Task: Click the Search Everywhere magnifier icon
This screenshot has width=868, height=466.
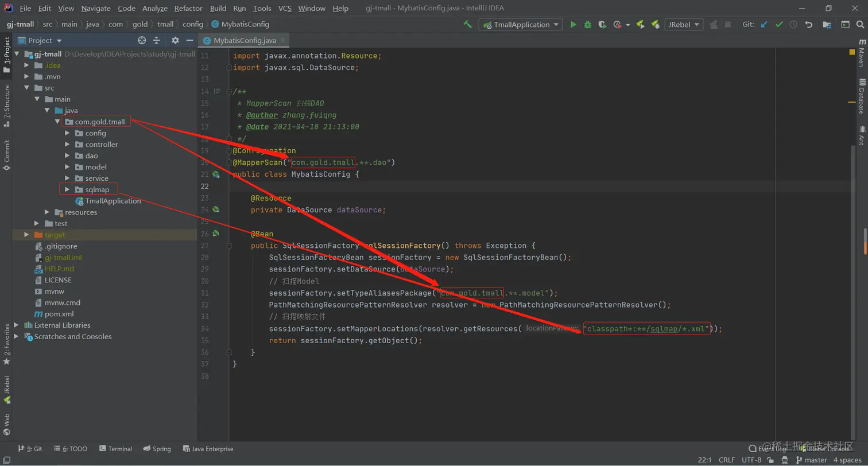Action: [860, 25]
